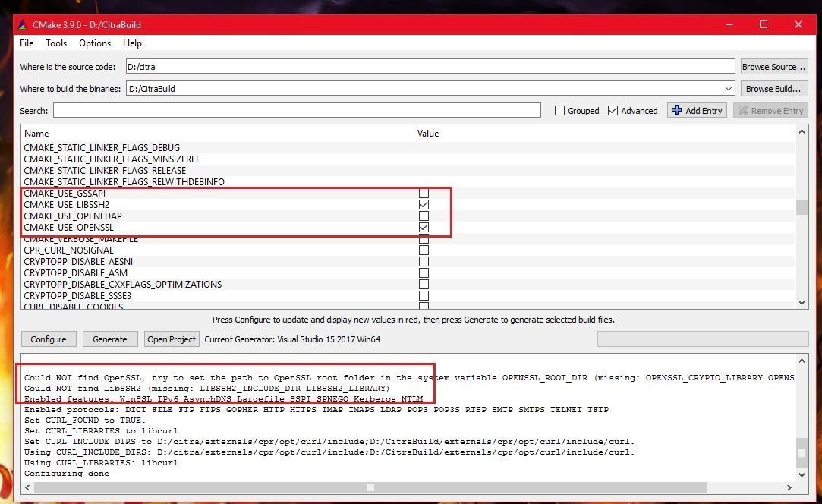
Task: Toggle the Advanced checkbox
Action: coord(613,111)
